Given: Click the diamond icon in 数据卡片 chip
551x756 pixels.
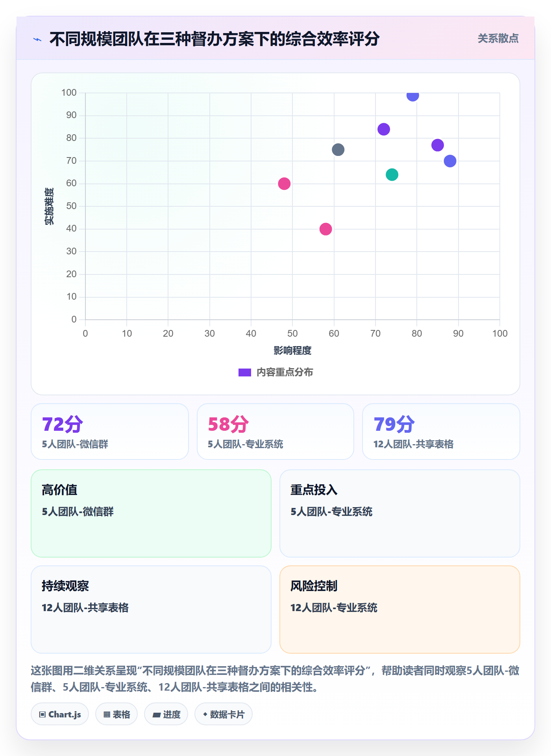Looking at the screenshot, I should point(205,714).
